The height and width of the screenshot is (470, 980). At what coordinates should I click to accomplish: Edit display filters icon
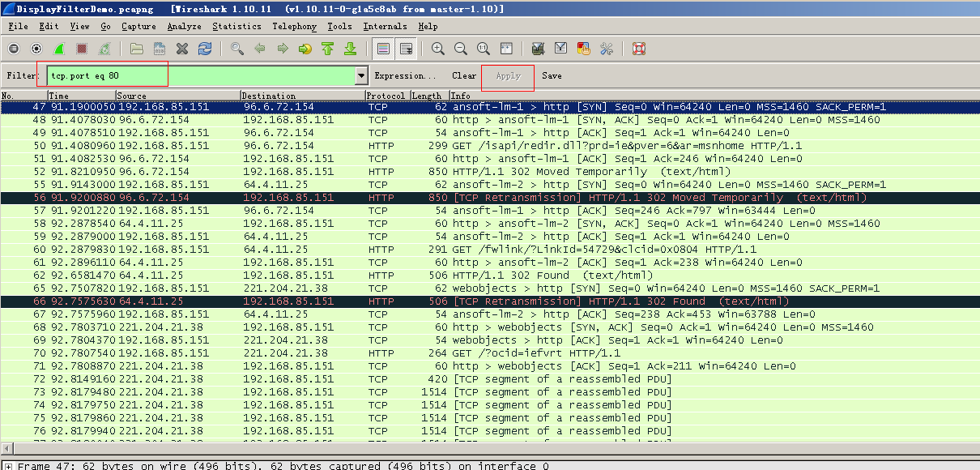tap(561, 49)
